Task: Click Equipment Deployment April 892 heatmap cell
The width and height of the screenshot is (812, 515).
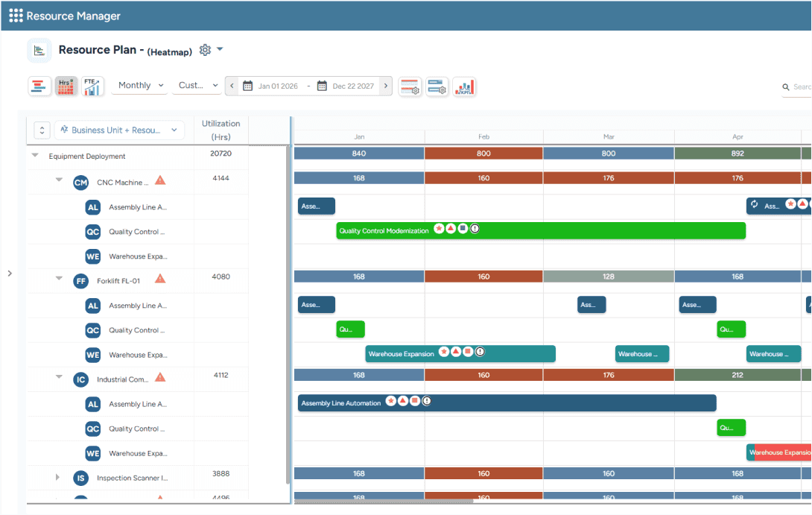Action: coord(738,154)
